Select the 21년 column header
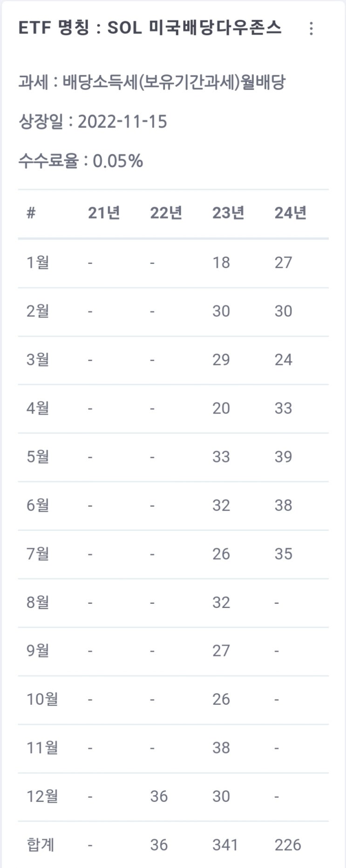This screenshot has height=868, width=346. tap(103, 212)
